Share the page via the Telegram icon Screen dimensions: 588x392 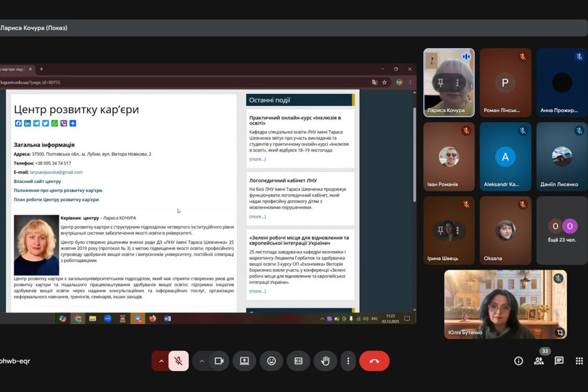37,123
